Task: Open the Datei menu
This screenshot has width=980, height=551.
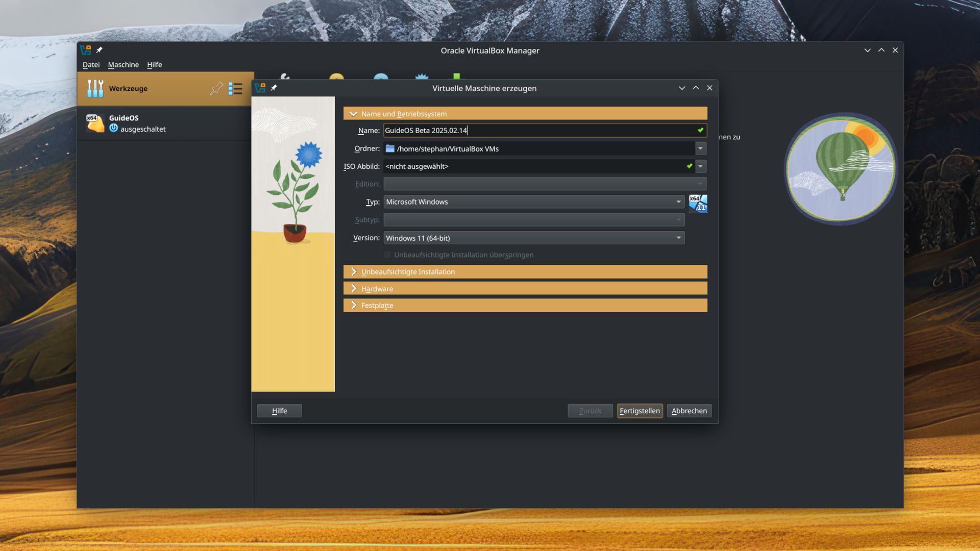Action: 91,65
